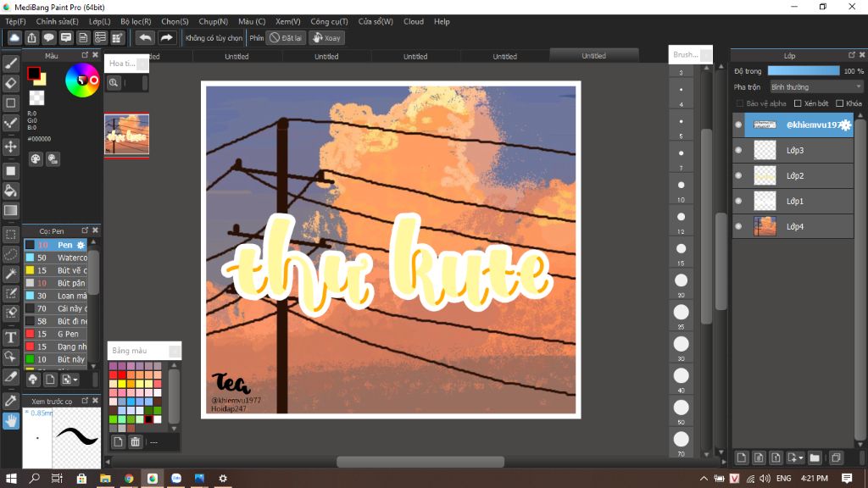This screenshot has height=488, width=868.
Task: Open gear on @khiemvu197 layer
Action: (845, 125)
